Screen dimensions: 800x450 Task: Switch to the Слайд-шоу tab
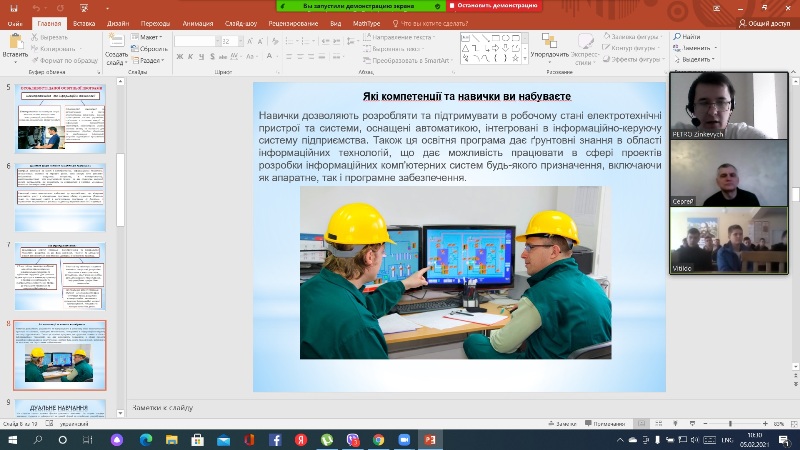pyautogui.click(x=241, y=23)
